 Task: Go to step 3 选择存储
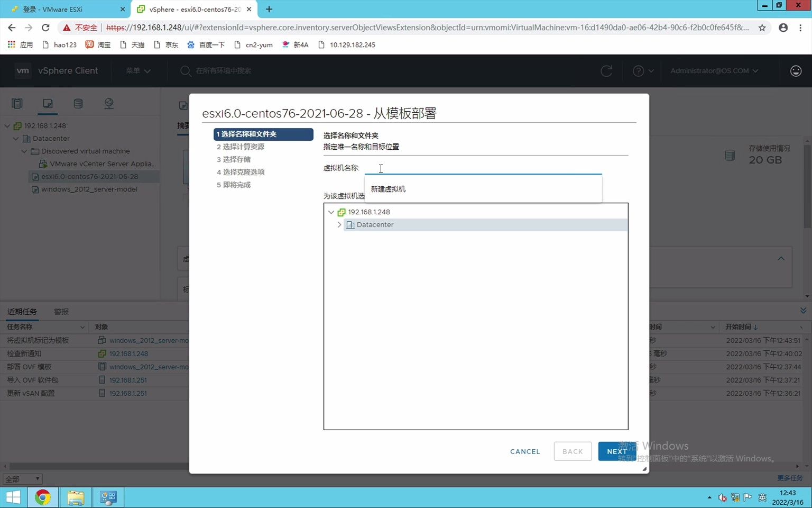click(234, 160)
